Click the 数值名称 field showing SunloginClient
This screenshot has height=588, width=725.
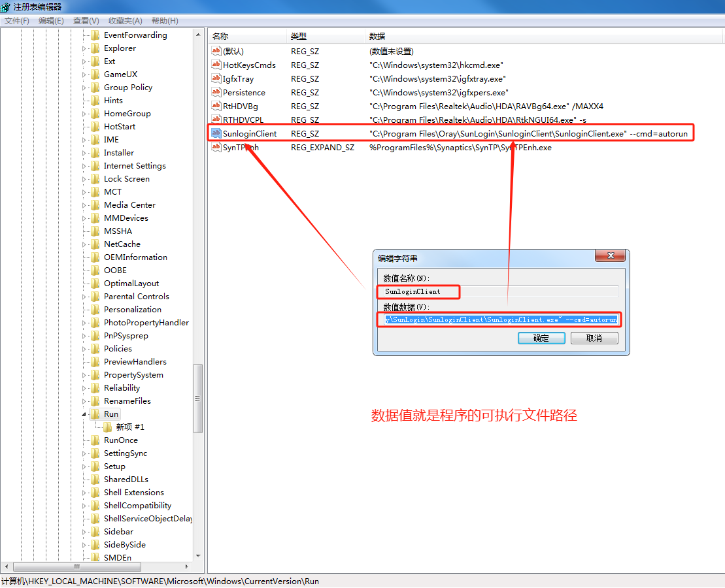pos(501,291)
